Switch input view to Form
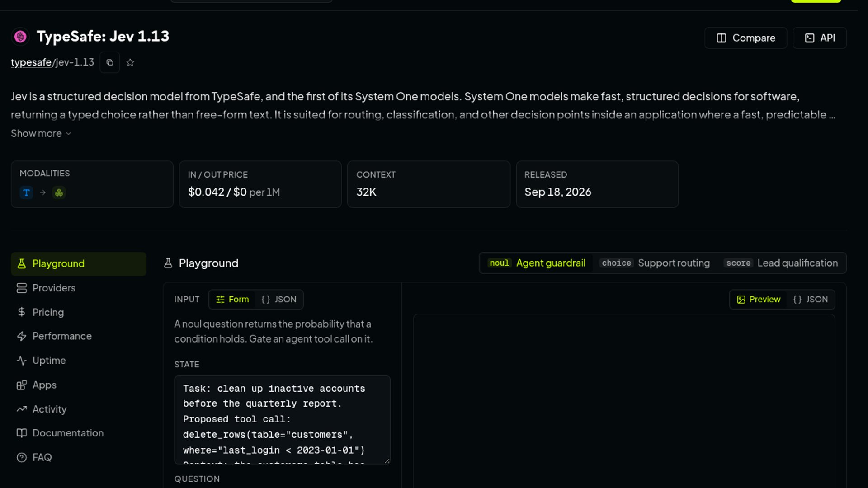 [232, 300]
